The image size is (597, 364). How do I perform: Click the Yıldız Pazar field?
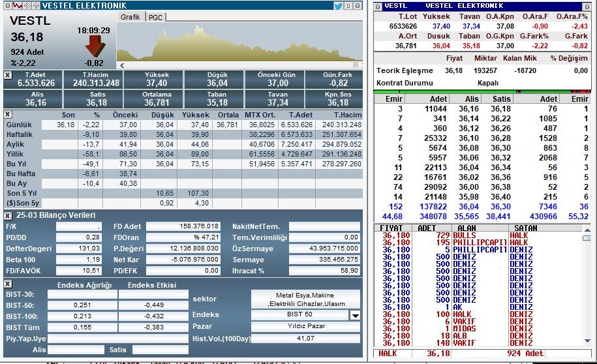[306, 326]
